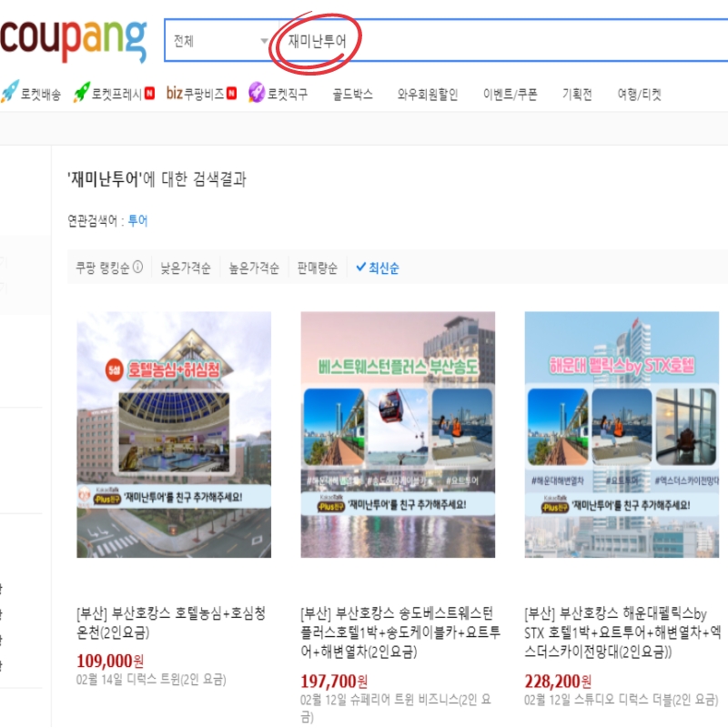
Task: Sort results by 높은가격순
Action: pos(255,268)
